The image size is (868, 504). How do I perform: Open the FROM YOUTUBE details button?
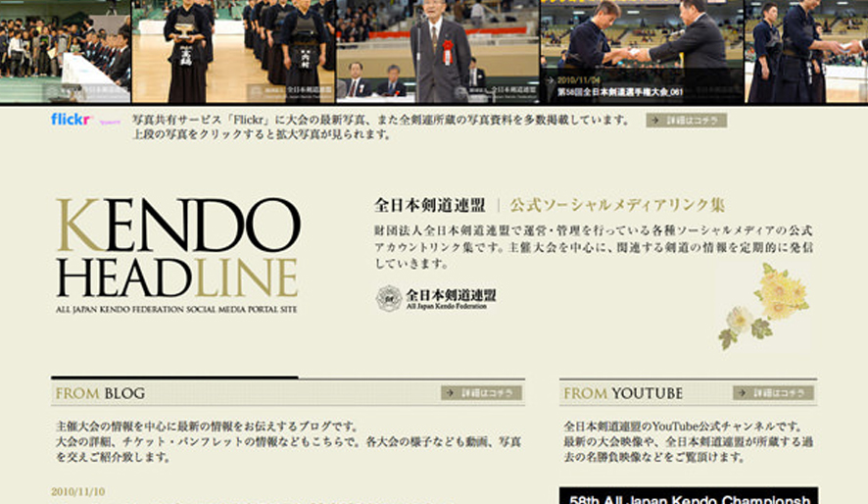[x=773, y=392]
